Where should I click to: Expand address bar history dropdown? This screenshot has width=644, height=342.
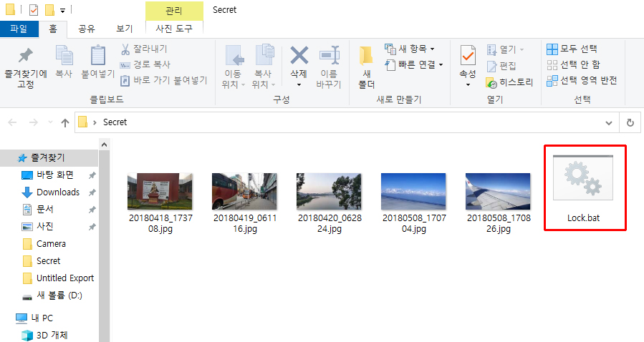click(609, 122)
